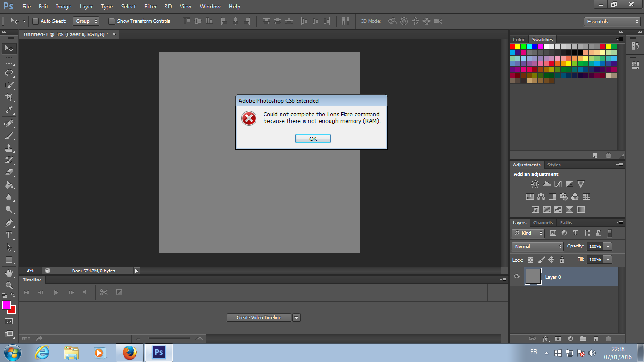Select the Pen tool
The height and width of the screenshot is (362, 644).
(x=9, y=223)
